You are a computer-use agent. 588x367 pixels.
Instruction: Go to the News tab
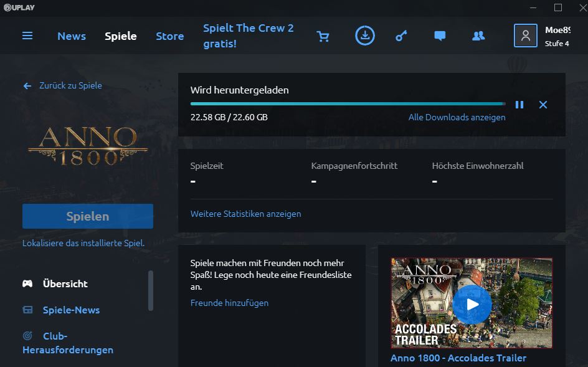[x=72, y=36]
